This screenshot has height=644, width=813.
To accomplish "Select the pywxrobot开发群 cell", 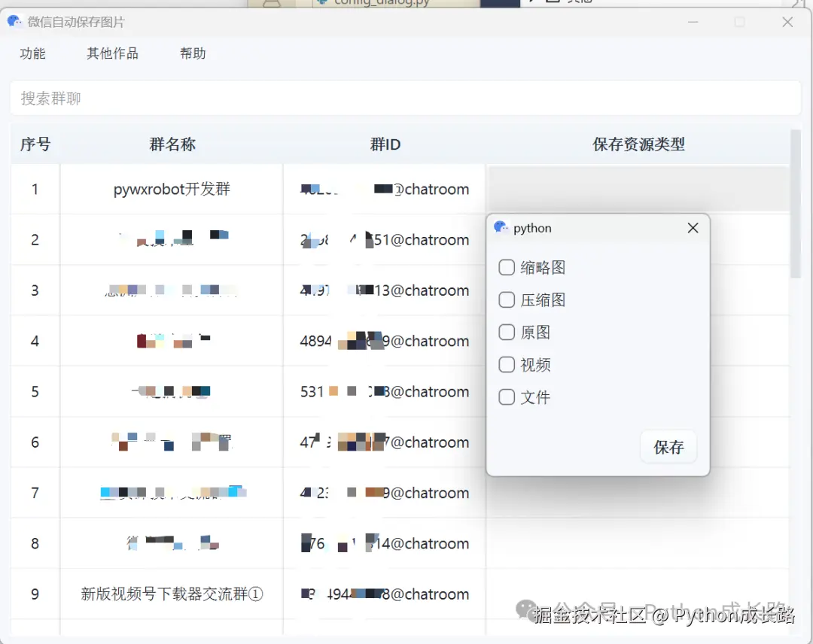I will [172, 189].
